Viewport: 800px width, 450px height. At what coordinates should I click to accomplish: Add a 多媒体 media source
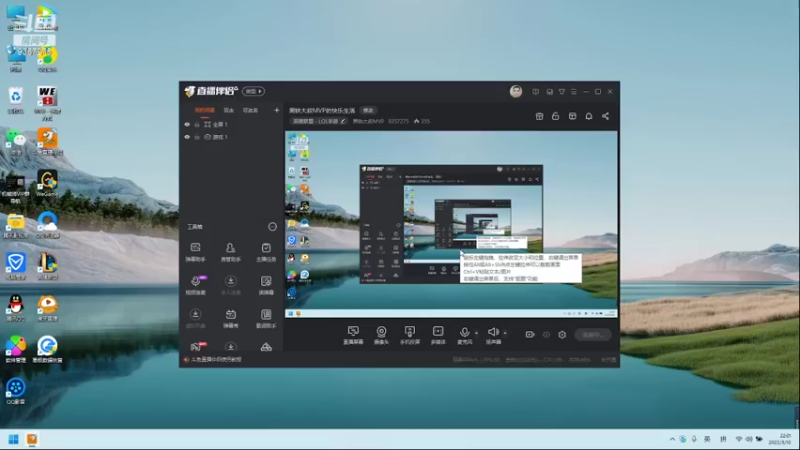pyautogui.click(x=438, y=335)
